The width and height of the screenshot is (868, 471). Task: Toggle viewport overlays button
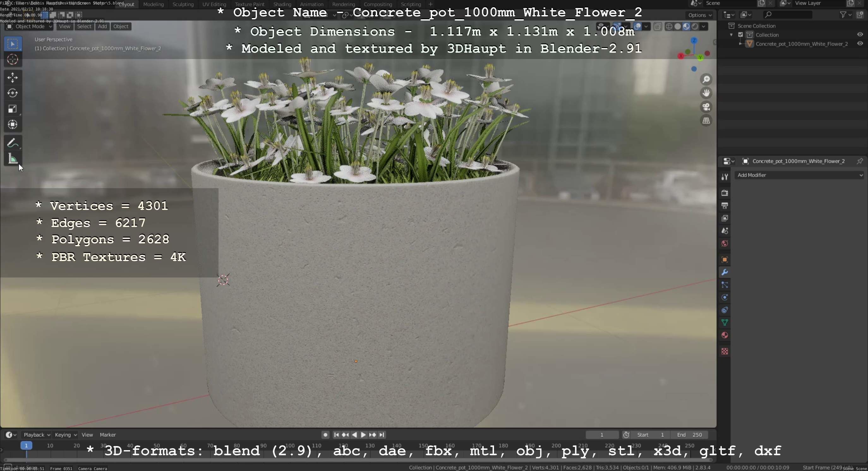tap(637, 26)
